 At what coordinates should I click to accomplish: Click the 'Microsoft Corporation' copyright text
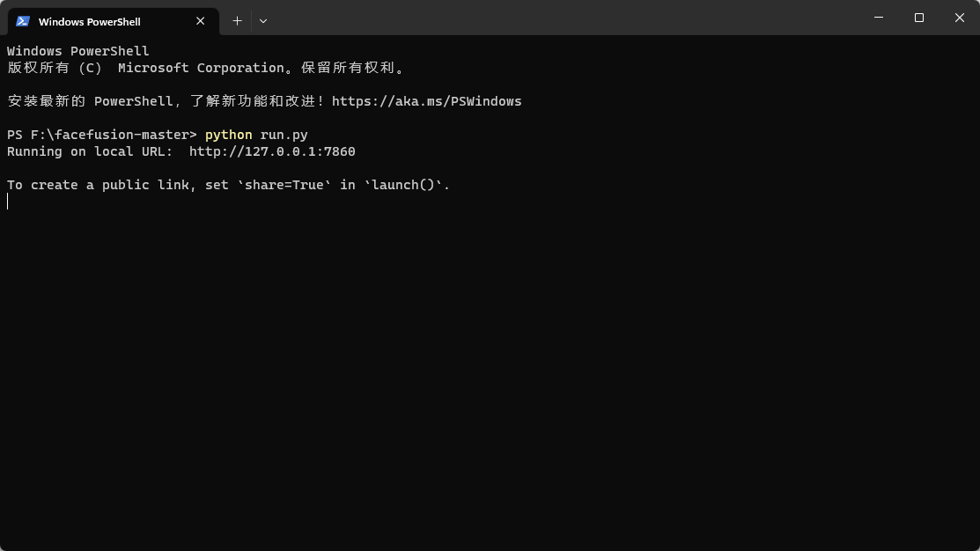pyautogui.click(x=201, y=68)
